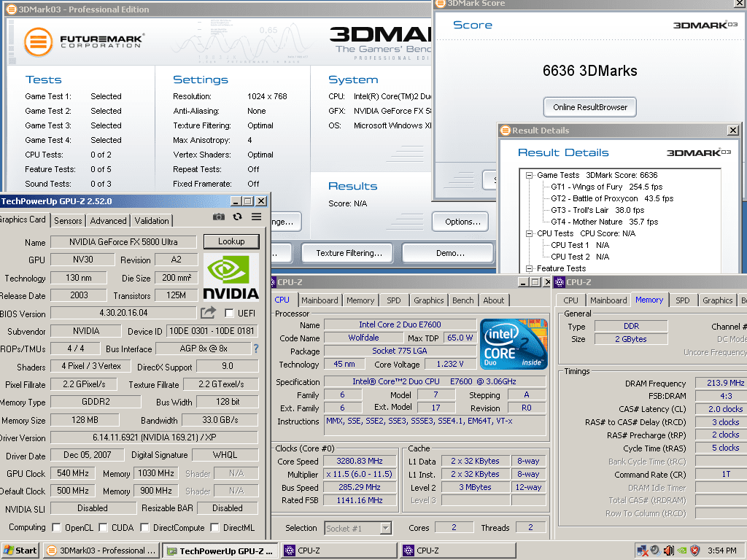The image size is (747, 560).
Task: Enable the OpenCL checkbox
Action: coord(57,528)
